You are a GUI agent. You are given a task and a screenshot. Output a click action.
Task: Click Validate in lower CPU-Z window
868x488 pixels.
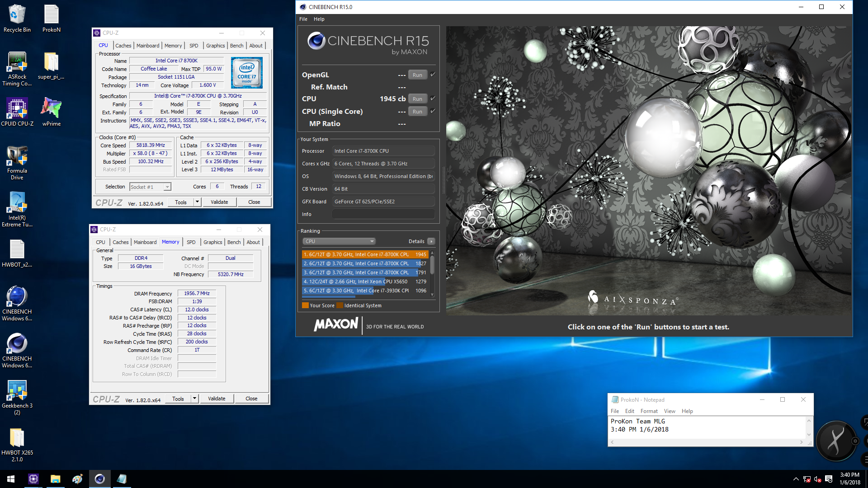tap(217, 399)
